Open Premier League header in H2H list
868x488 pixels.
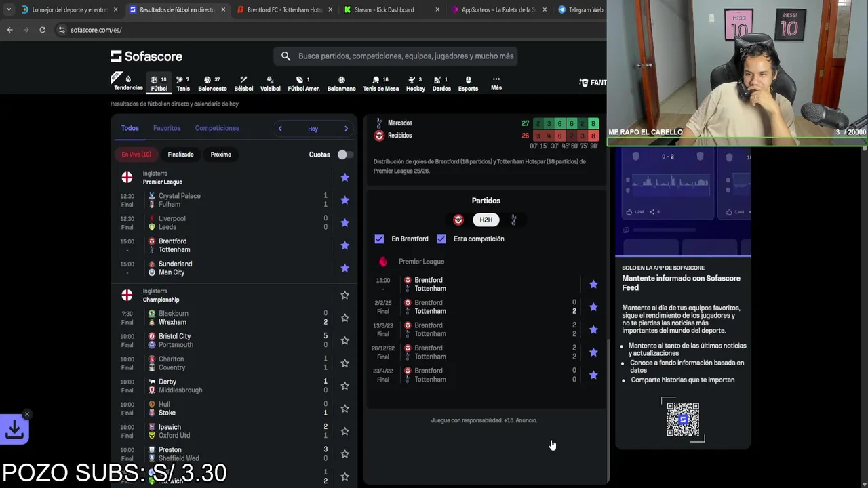421,262
